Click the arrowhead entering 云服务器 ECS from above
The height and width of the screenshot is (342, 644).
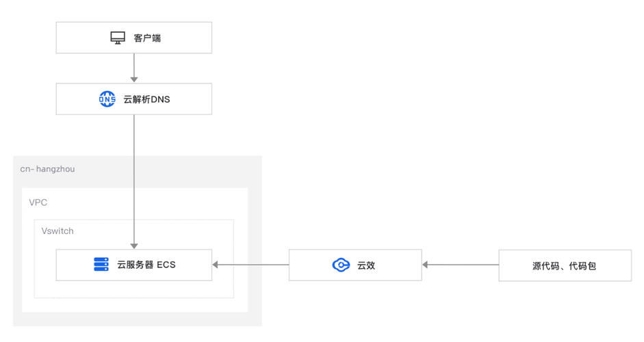tap(134, 246)
